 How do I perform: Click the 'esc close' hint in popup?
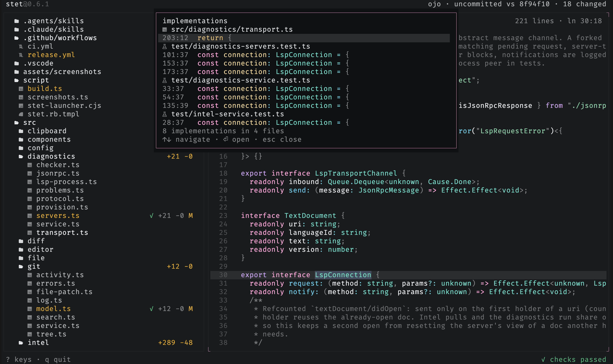282,140
